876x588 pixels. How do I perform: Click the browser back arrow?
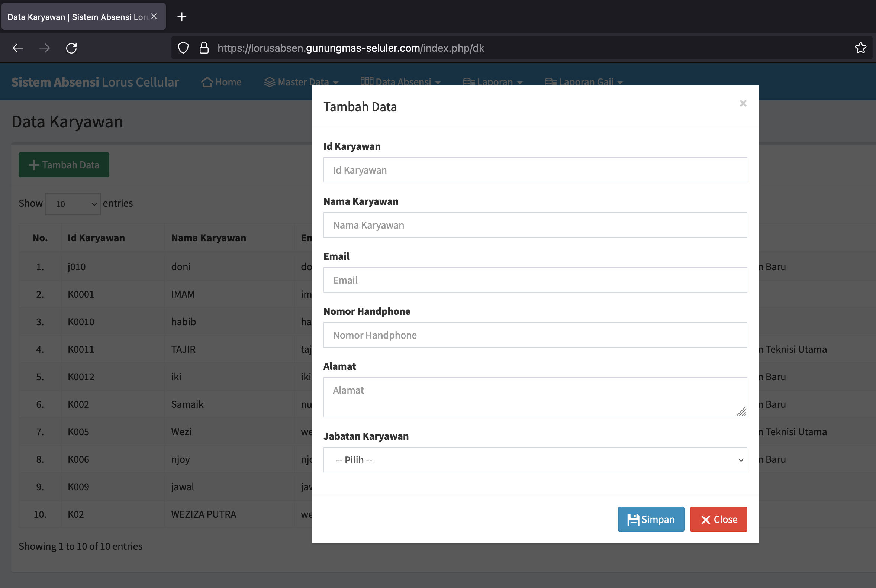click(x=17, y=48)
